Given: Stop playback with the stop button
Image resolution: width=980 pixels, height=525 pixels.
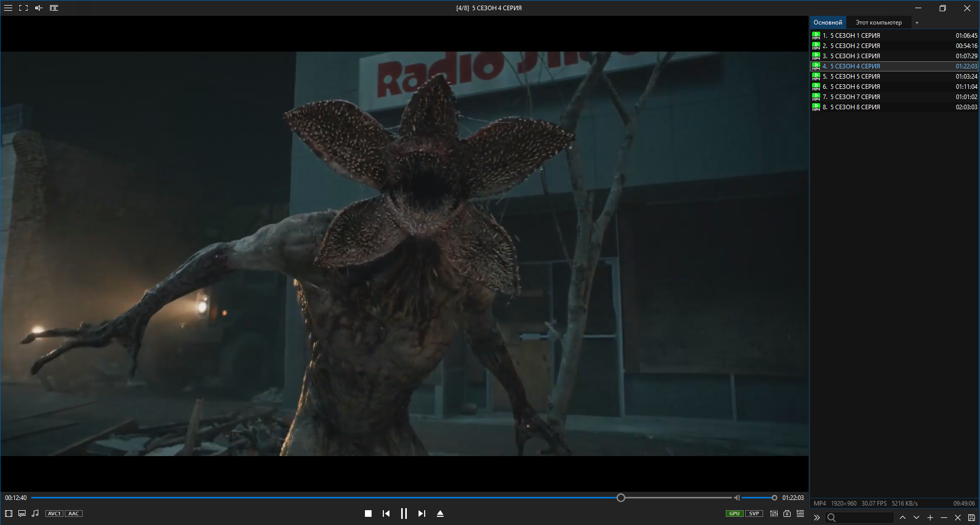Looking at the screenshot, I should click(x=368, y=514).
